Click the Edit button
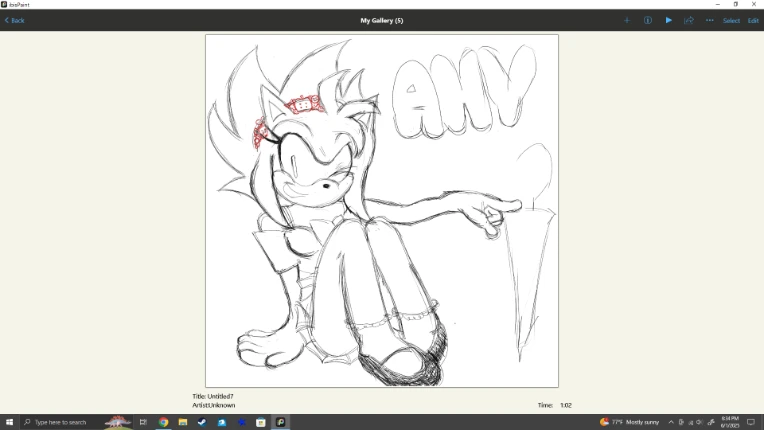Viewport: 764px width, 430px height. 753,20
